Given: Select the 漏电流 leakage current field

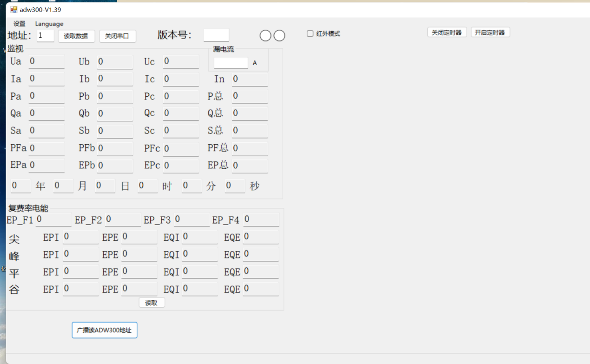Looking at the screenshot, I should click(x=231, y=63).
